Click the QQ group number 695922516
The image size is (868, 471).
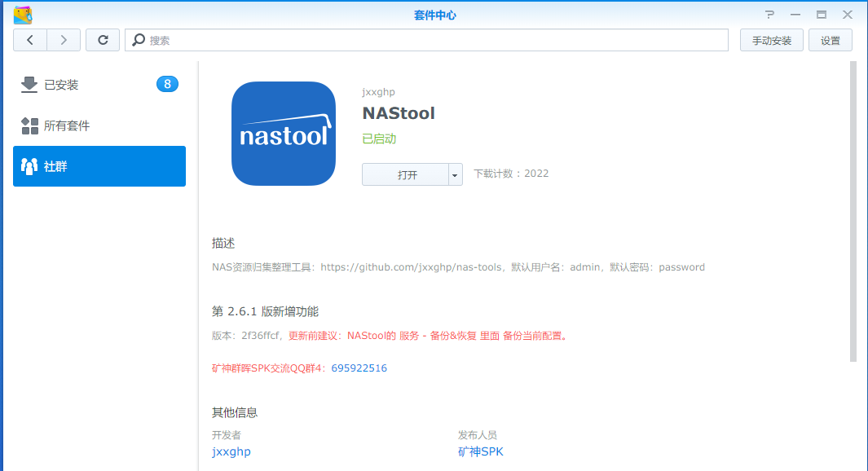[x=359, y=368]
